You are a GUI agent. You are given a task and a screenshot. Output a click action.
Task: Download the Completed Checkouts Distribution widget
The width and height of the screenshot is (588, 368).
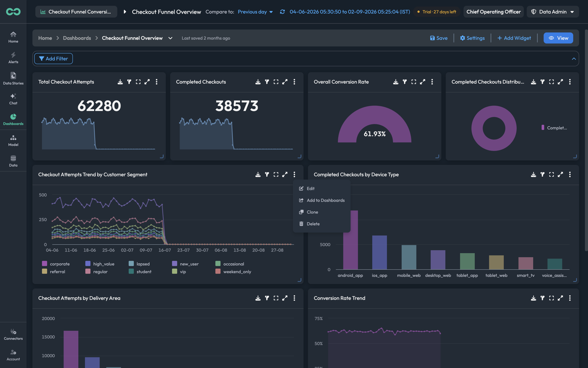[x=534, y=82]
